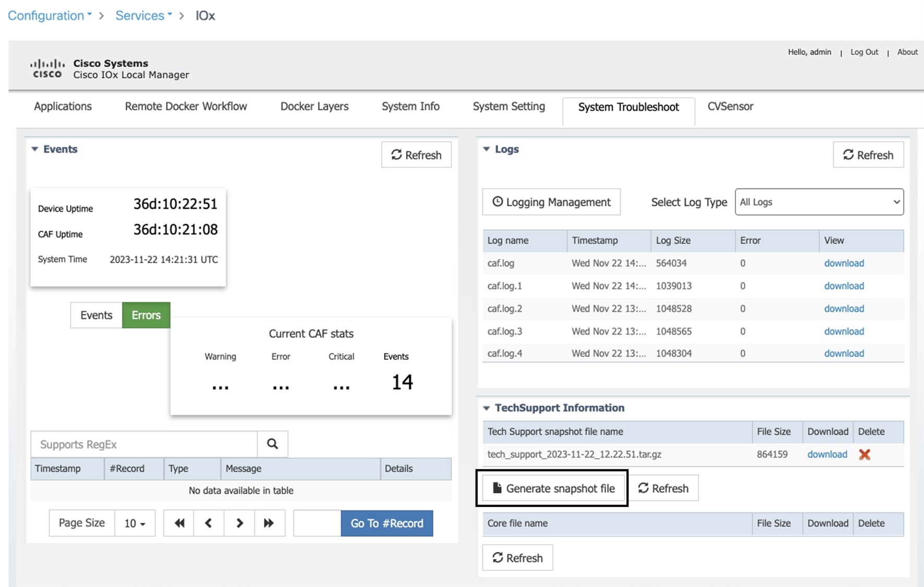Switch to Events view toggle
The width and height of the screenshot is (924, 587).
(97, 315)
